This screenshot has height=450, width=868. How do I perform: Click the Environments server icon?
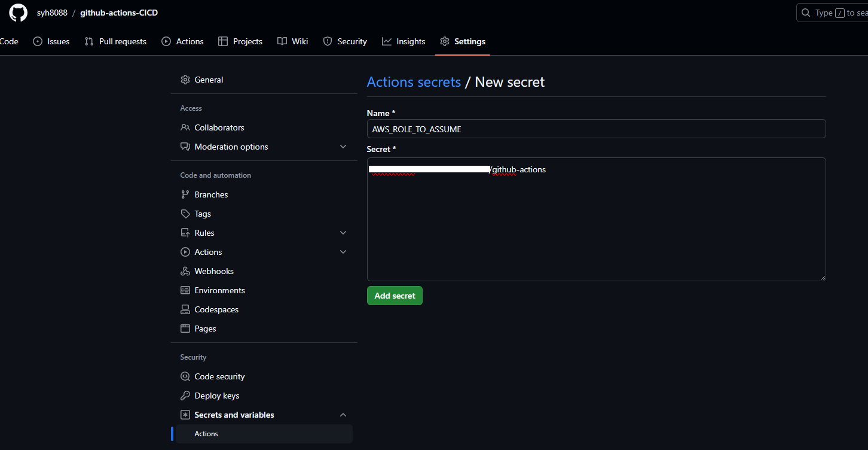(185, 290)
